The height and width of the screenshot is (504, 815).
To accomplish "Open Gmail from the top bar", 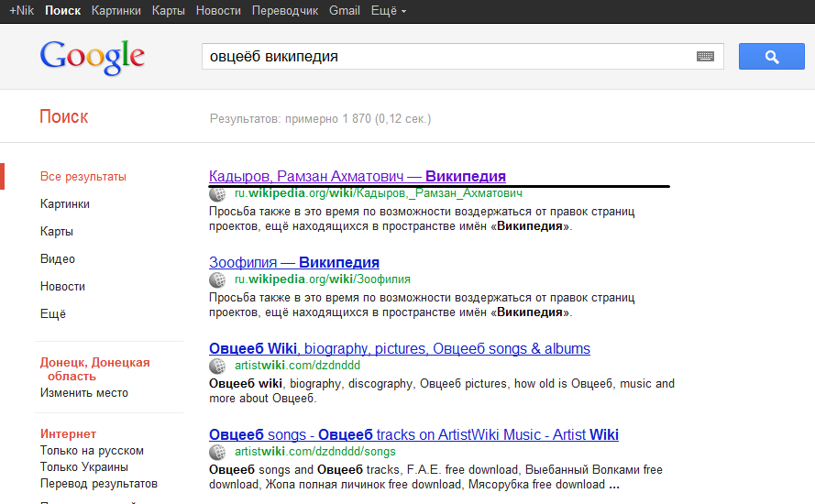I will 345,11.
